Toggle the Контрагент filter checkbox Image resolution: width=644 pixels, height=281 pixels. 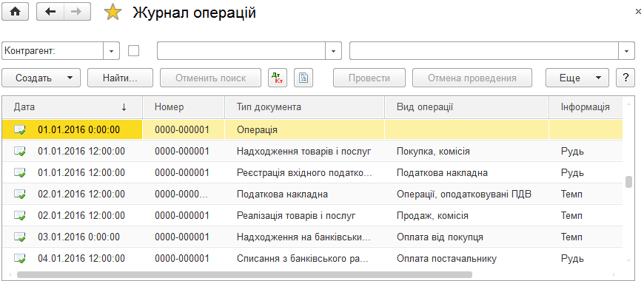(x=133, y=51)
